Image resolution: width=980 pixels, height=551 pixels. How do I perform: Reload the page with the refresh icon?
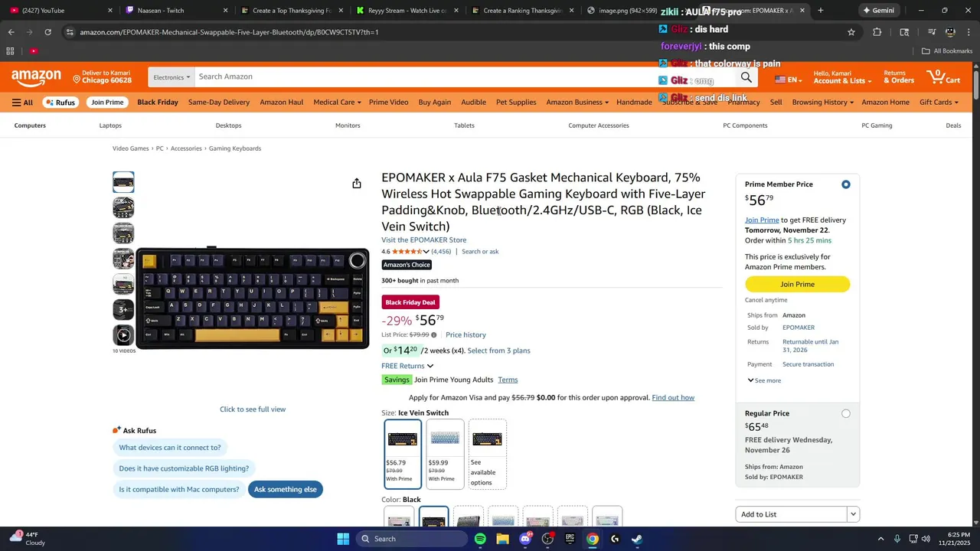[47, 32]
